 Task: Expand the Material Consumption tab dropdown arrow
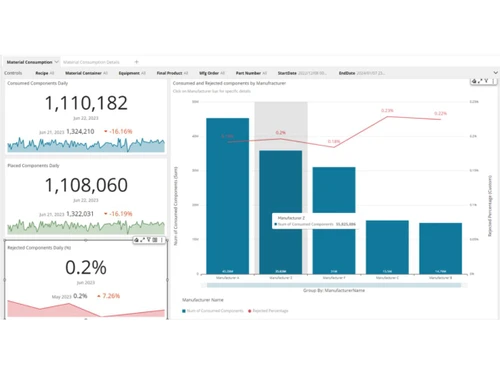tap(56, 62)
